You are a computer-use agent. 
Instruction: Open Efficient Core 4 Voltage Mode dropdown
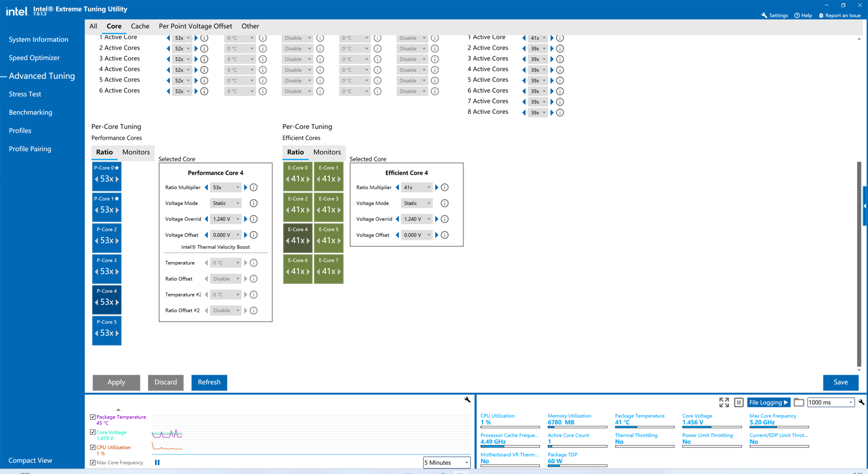point(417,203)
